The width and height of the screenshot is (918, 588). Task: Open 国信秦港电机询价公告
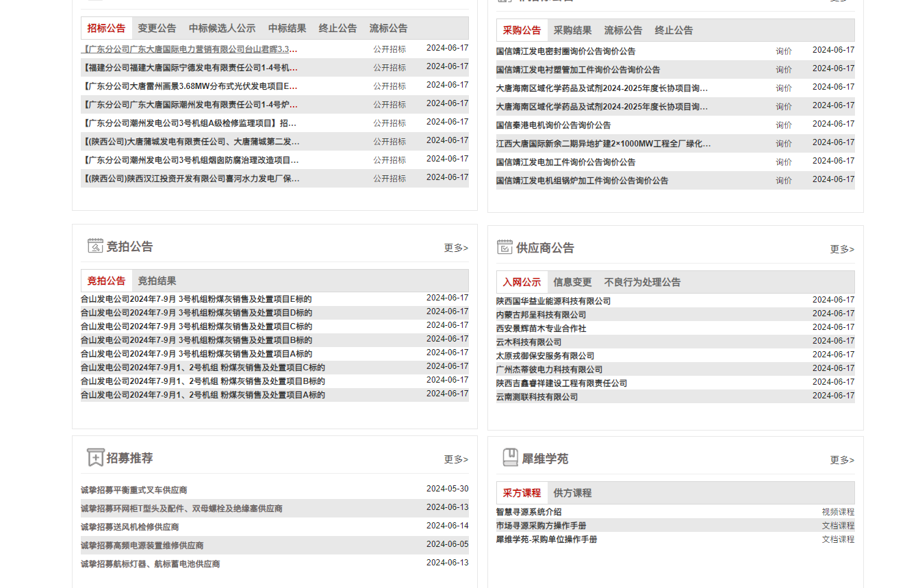[x=554, y=125]
